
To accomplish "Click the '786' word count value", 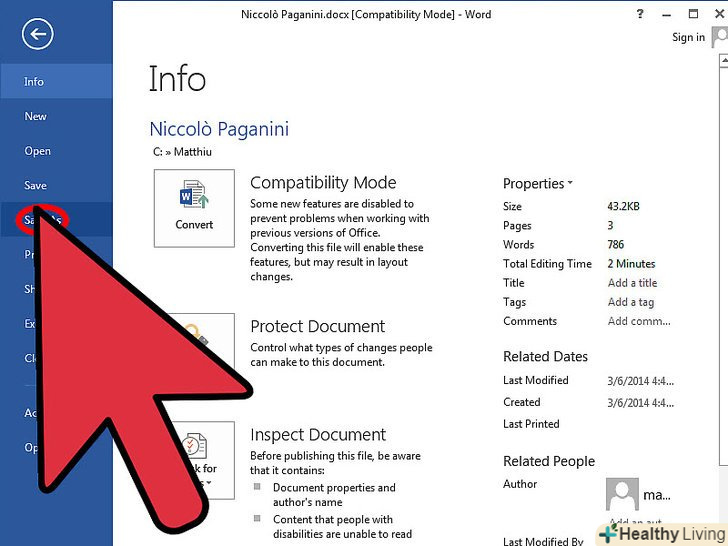I will (x=616, y=244).
